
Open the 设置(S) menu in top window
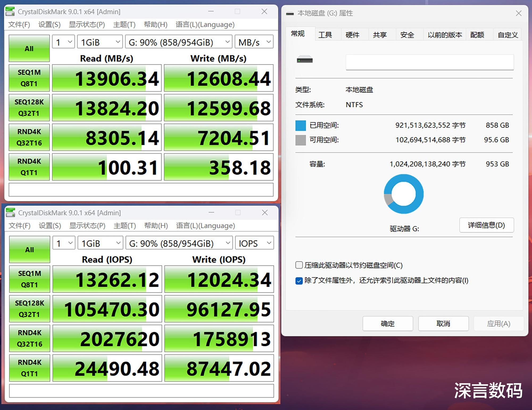point(49,24)
